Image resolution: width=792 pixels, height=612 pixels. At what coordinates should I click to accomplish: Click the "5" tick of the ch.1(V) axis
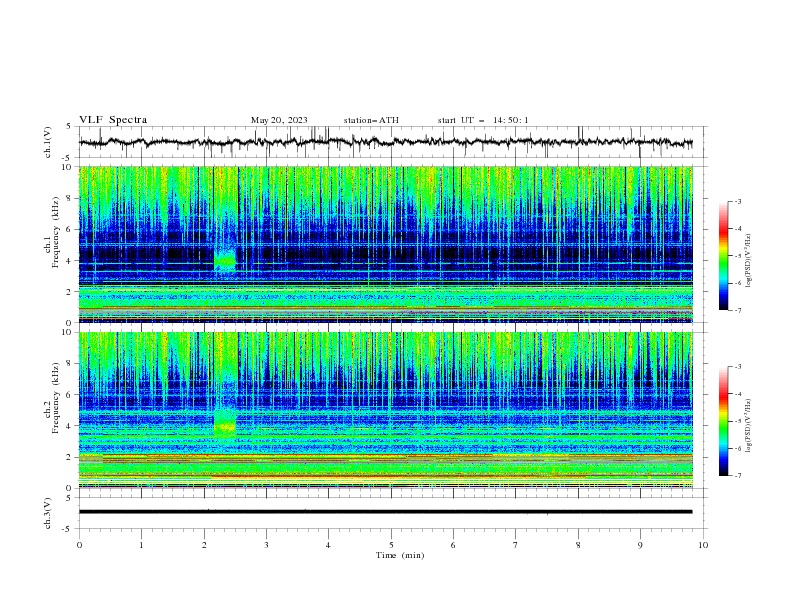tap(69, 127)
